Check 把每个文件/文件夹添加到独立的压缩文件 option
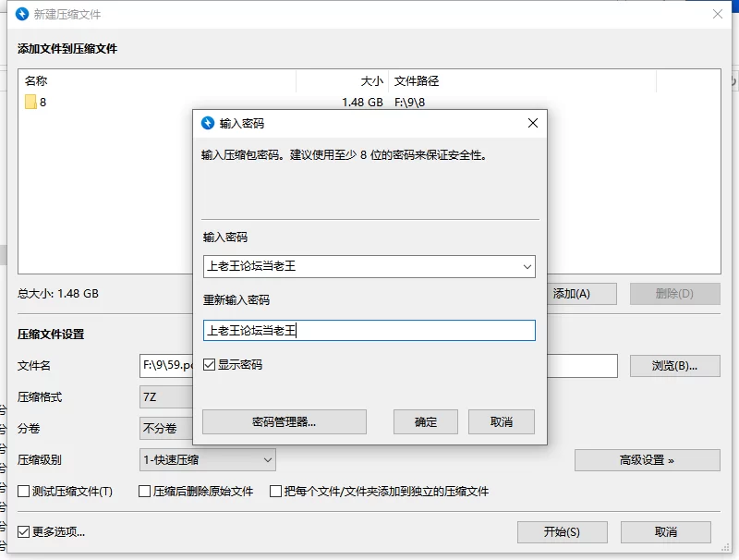This screenshot has height=560, width=739. (x=275, y=492)
